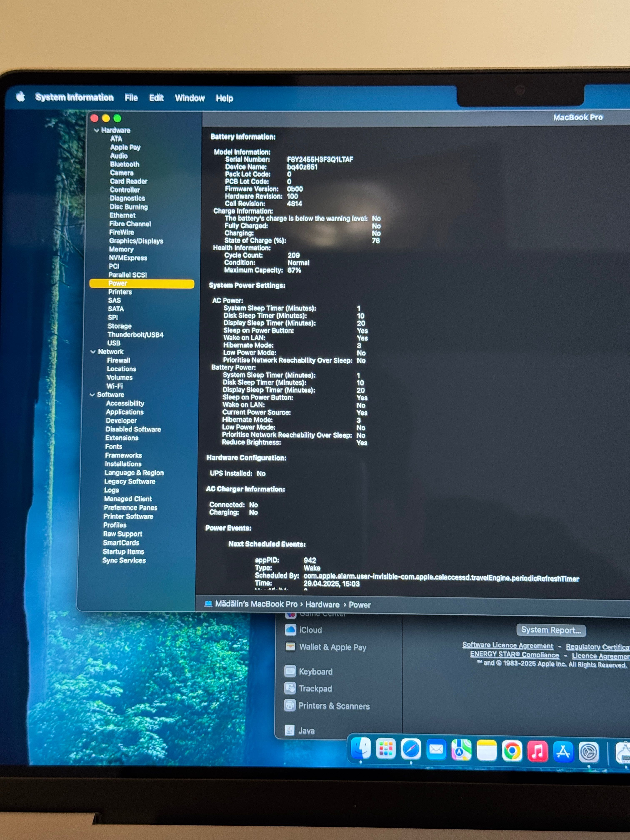Select Graphics/Displays in the sidebar
The image size is (630, 840).
136,241
